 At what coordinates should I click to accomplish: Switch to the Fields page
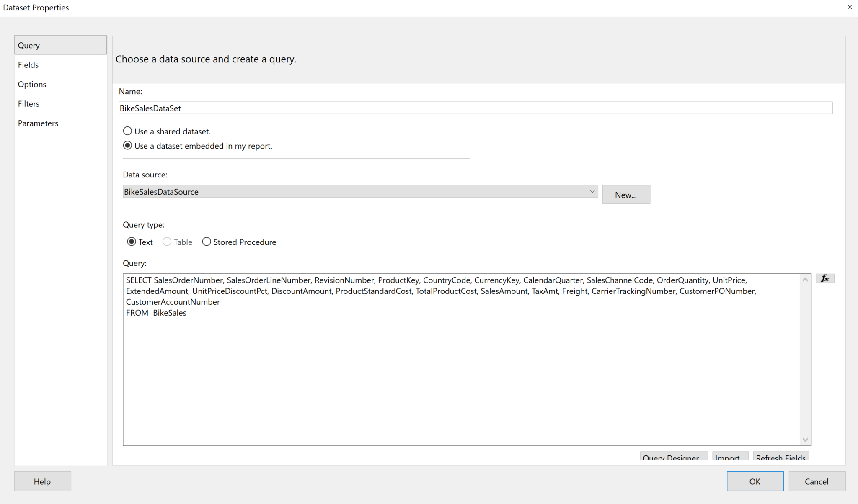(x=28, y=64)
